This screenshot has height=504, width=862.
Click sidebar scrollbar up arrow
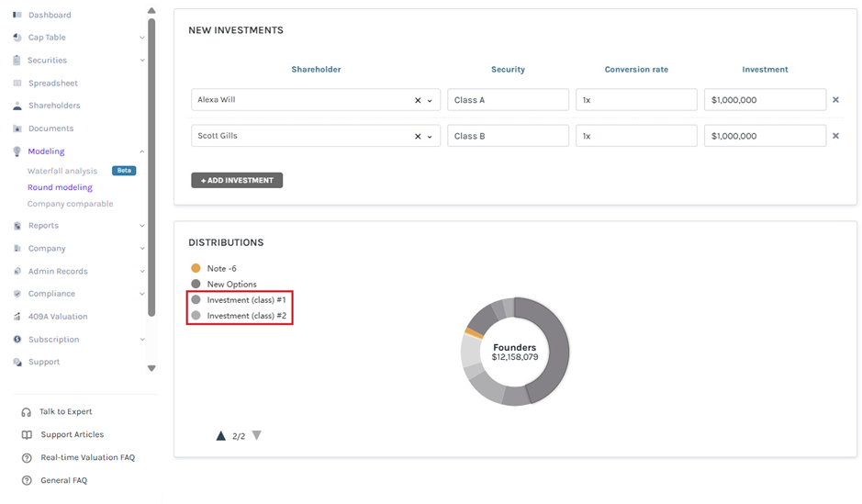[151, 10]
